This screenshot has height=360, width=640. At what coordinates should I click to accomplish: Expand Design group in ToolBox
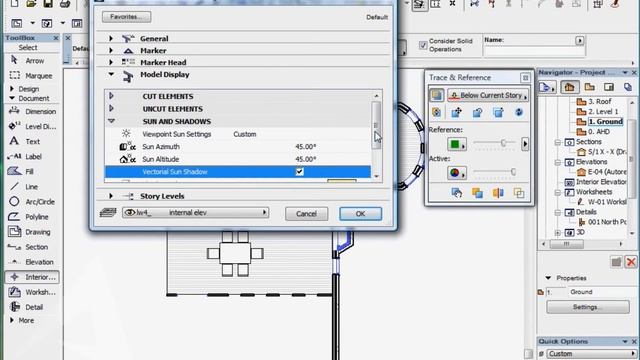tap(12, 89)
